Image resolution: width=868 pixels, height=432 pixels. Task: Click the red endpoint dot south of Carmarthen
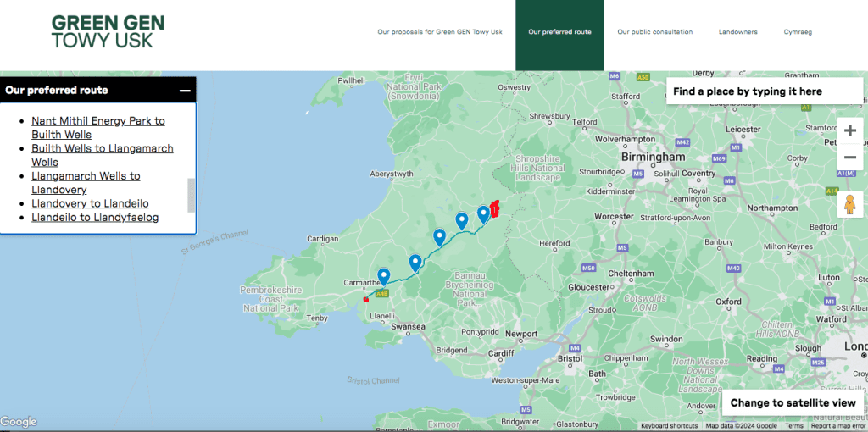[x=365, y=299]
